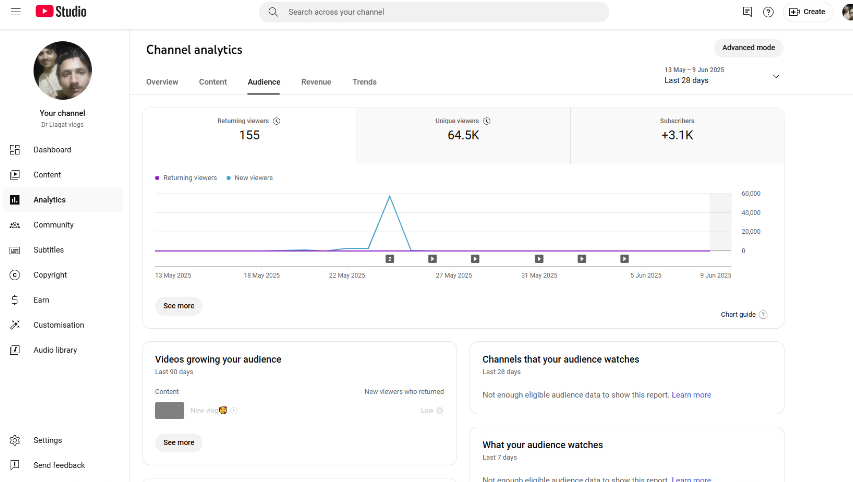Open Audio library

click(63, 350)
